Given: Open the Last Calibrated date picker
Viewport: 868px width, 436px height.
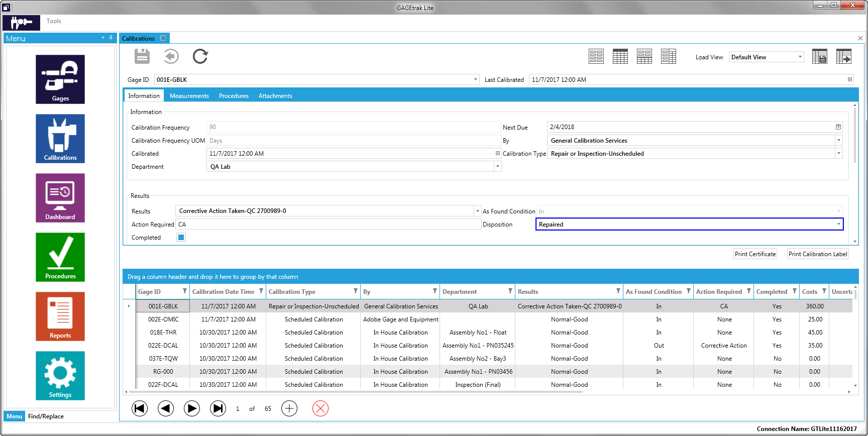Looking at the screenshot, I should pyautogui.click(x=850, y=79).
